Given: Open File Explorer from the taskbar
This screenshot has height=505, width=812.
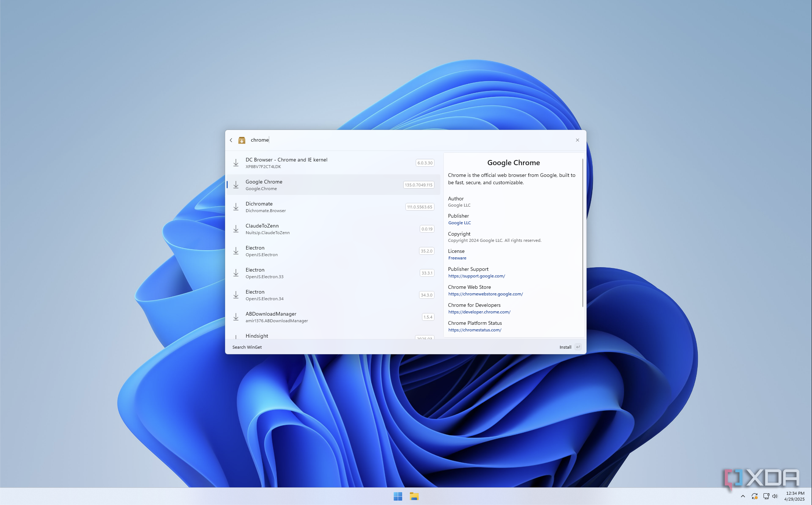Looking at the screenshot, I should tap(414, 497).
